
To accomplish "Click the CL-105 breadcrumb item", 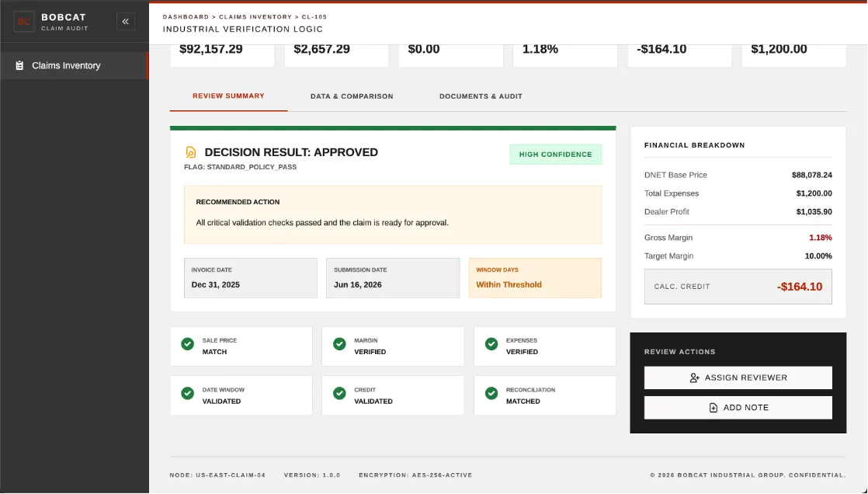I will click(314, 17).
